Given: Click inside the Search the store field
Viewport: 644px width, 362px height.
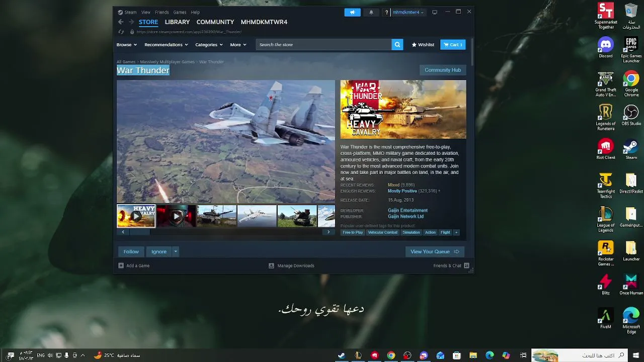Looking at the screenshot, I should [324, 45].
